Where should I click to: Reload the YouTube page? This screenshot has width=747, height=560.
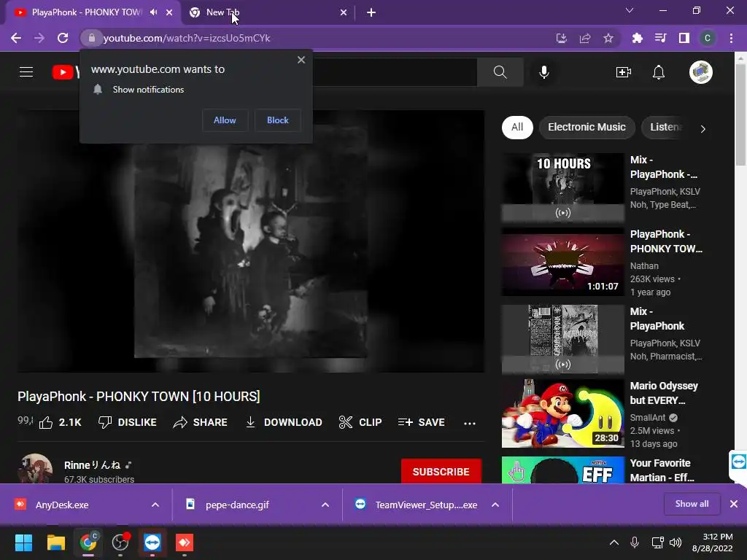tap(63, 38)
